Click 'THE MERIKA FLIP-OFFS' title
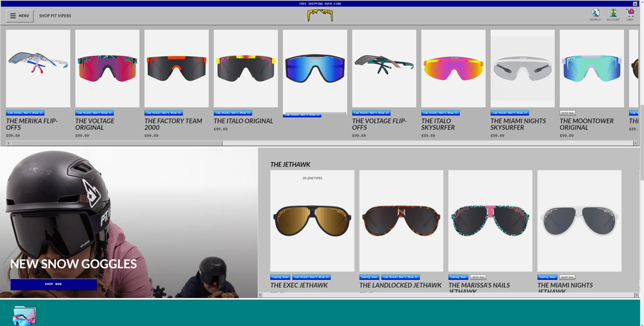The image size is (644, 326). point(32,124)
